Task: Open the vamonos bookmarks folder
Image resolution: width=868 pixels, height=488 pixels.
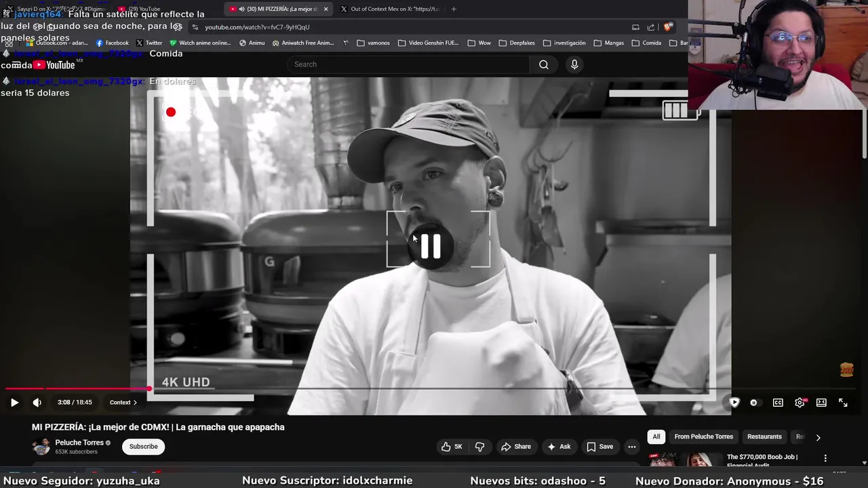Action: [373, 43]
